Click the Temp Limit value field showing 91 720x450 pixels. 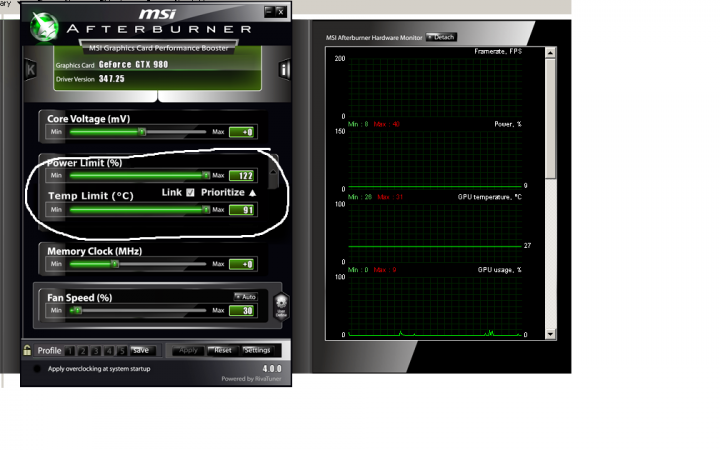(x=242, y=210)
